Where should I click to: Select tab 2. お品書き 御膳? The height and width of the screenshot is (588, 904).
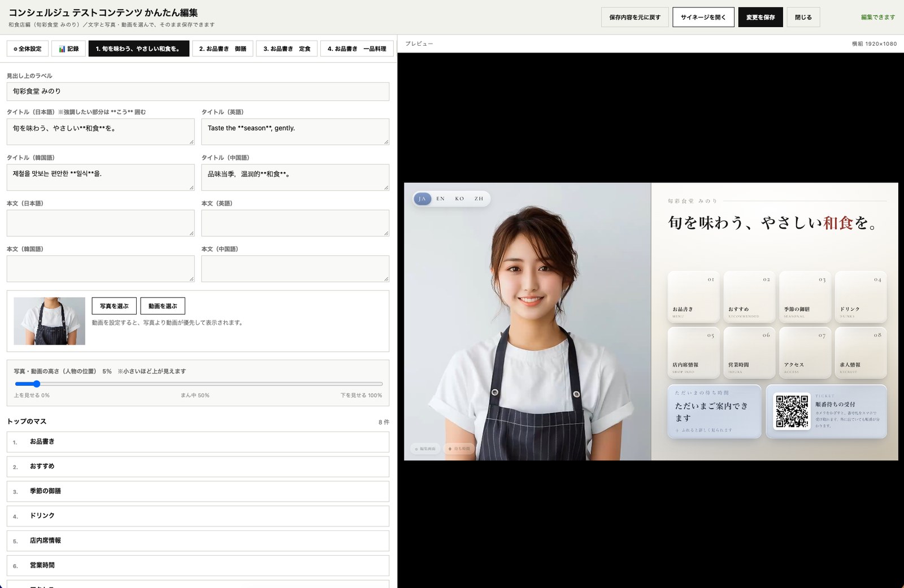pyautogui.click(x=223, y=49)
